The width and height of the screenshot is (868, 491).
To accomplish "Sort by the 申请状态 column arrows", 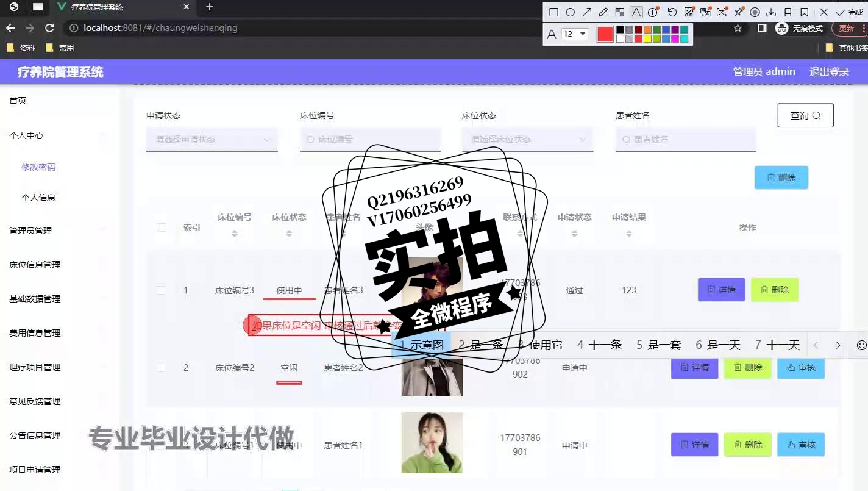I will click(574, 234).
